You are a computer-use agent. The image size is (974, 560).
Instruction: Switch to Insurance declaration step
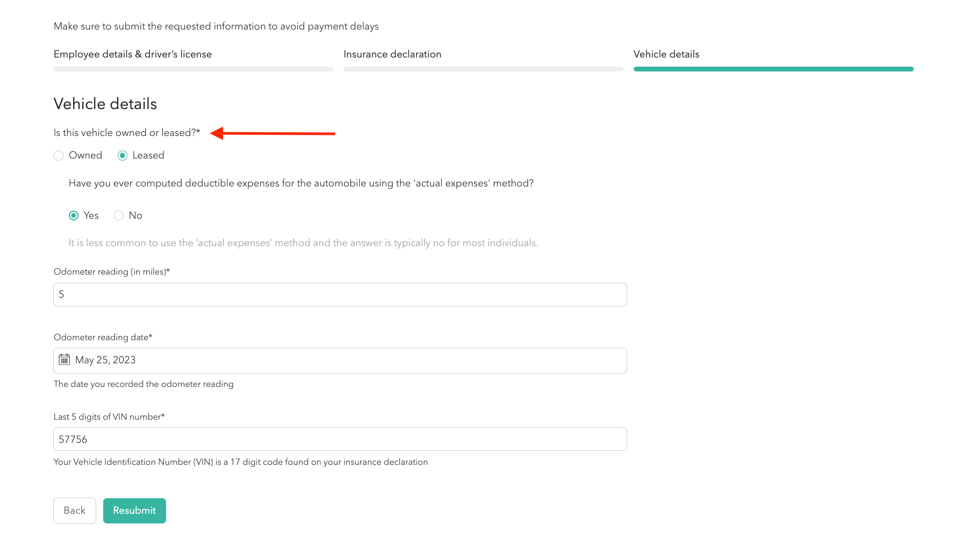tap(392, 54)
